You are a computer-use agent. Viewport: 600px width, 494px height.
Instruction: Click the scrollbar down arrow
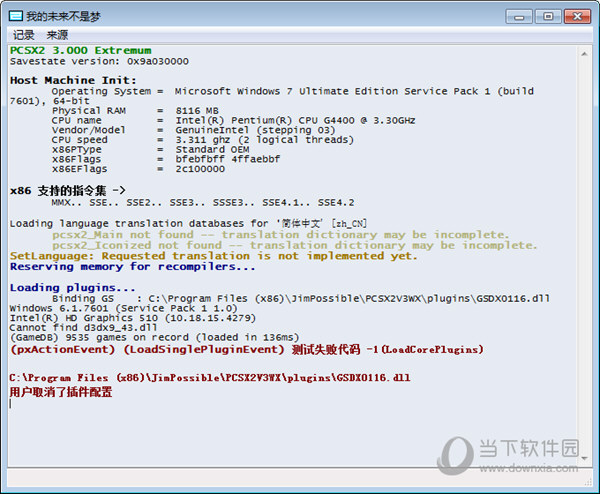point(584,458)
